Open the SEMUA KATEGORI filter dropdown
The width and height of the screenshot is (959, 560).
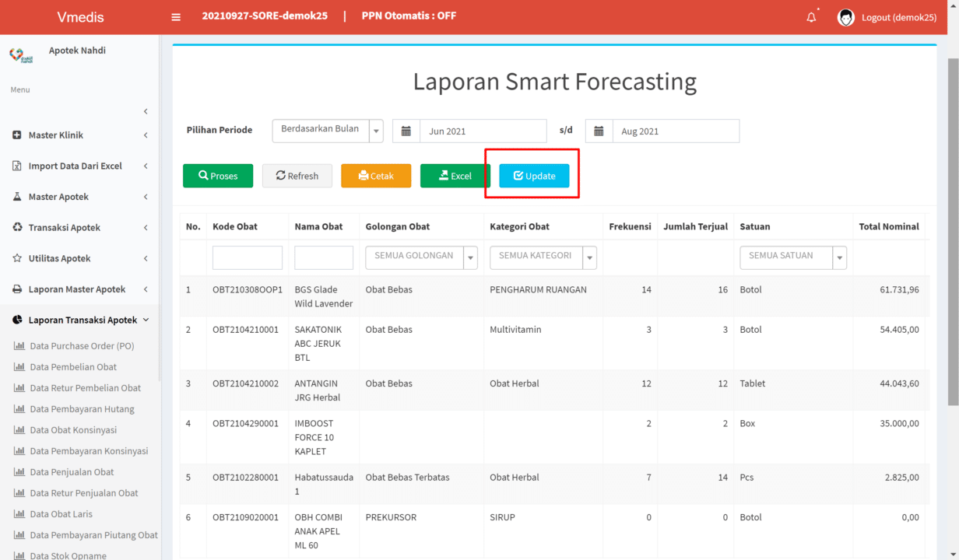pos(543,257)
